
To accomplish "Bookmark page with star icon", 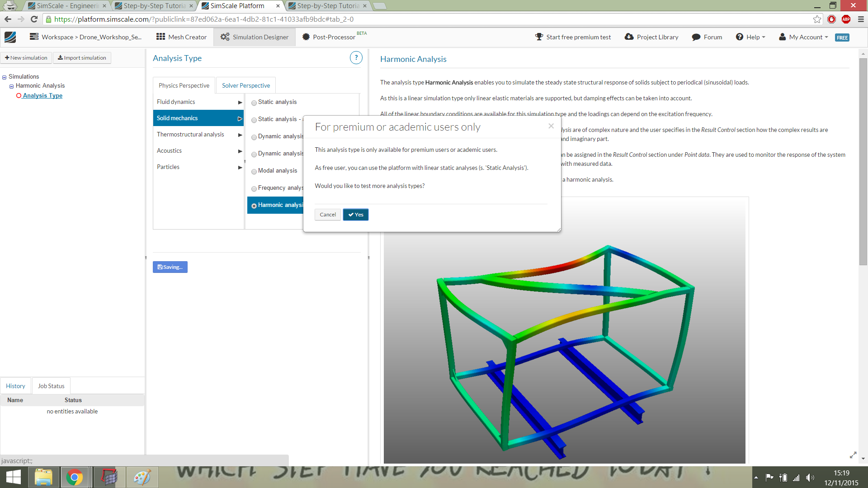I will (817, 19).
